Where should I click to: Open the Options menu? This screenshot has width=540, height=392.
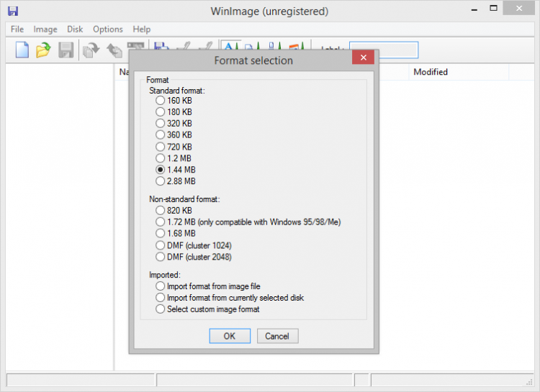click(x=108, y=29)
